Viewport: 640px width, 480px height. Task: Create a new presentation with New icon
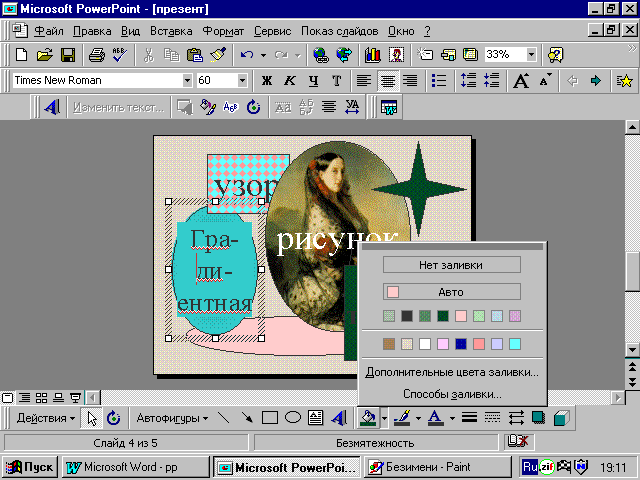pos(21,54)
